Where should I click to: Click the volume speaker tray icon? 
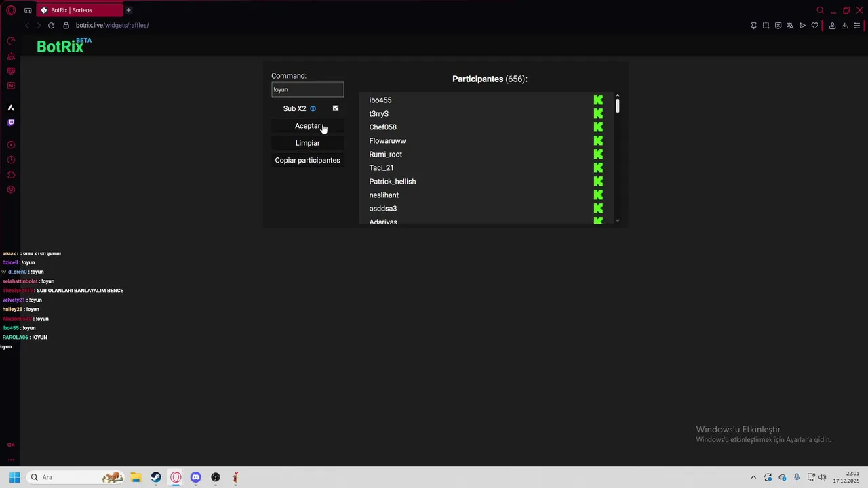(823, 477)
